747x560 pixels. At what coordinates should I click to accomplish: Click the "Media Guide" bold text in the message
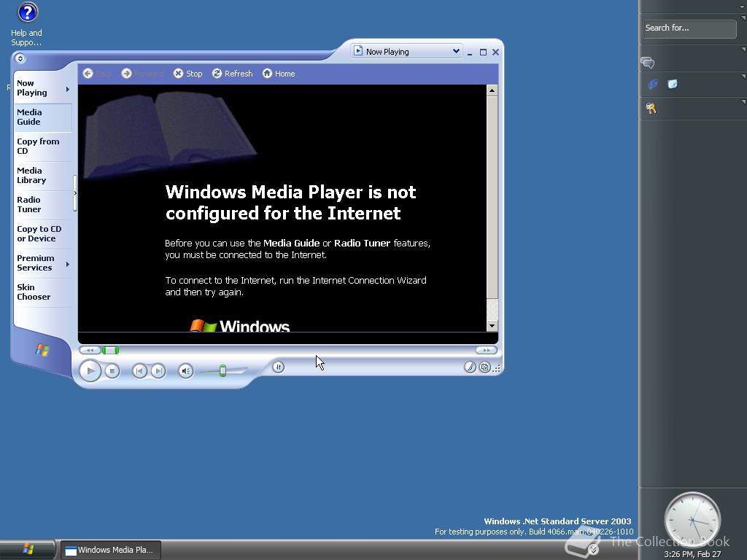(x=291, y=243)
